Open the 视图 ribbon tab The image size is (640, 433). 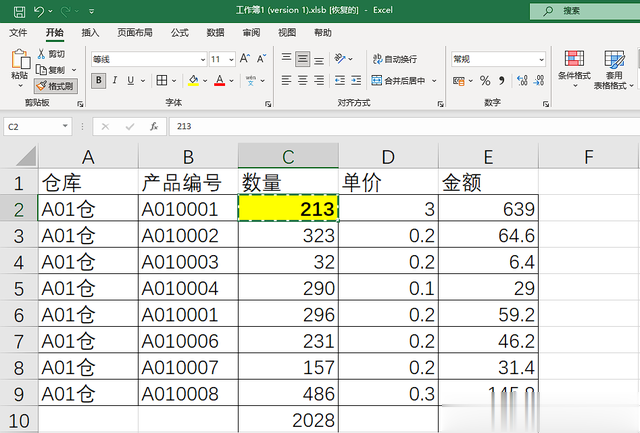coord(287,33)
